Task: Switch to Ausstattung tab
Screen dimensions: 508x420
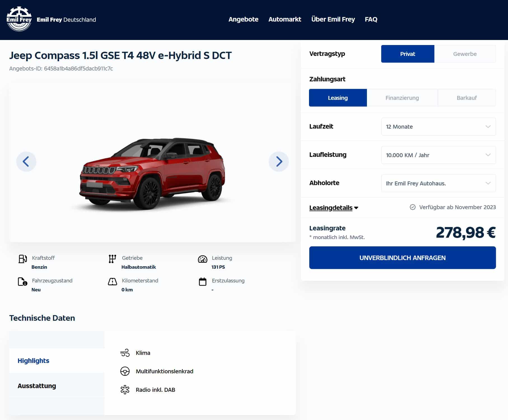Action: (57, 386)
